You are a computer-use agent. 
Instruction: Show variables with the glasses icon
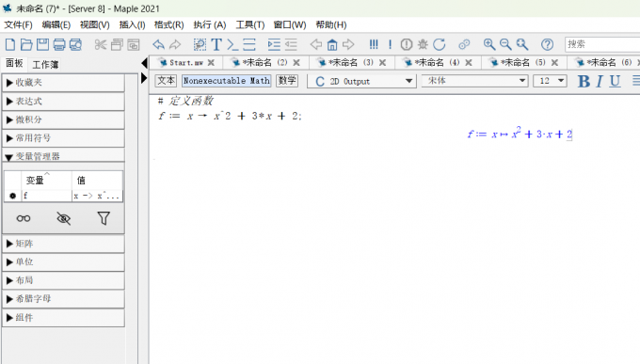coord(24,219)
